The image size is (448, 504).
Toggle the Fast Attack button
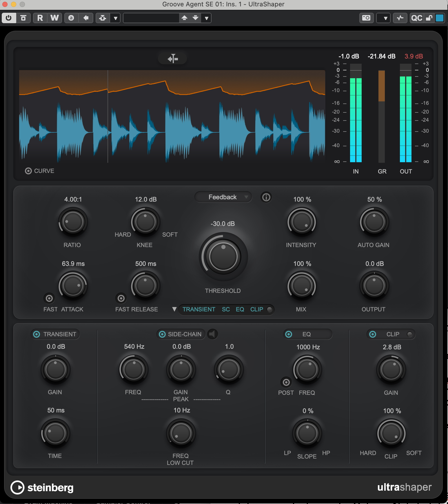[x=49, y=298]
